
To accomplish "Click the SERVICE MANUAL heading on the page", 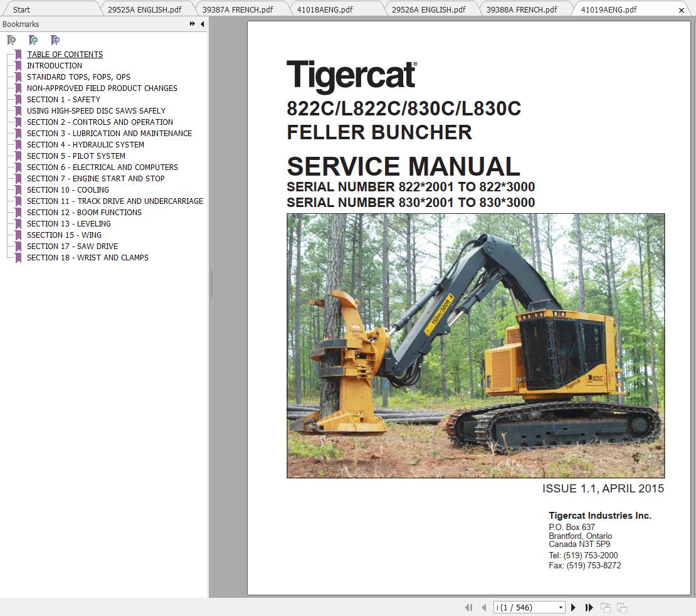I will tap(403, 166).
